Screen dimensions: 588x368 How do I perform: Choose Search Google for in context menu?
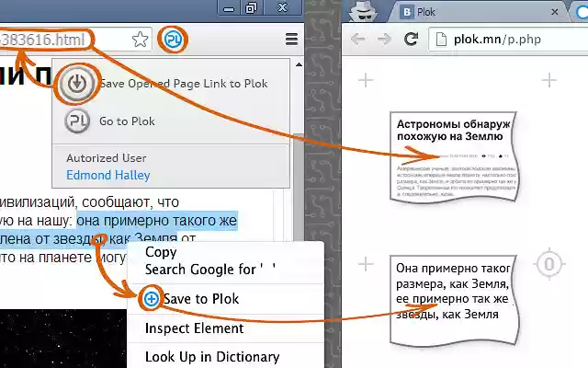pos(210,270)
